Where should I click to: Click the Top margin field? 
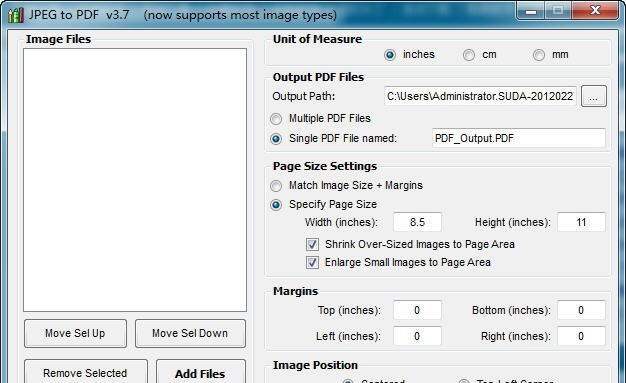[x=417, y=310]
